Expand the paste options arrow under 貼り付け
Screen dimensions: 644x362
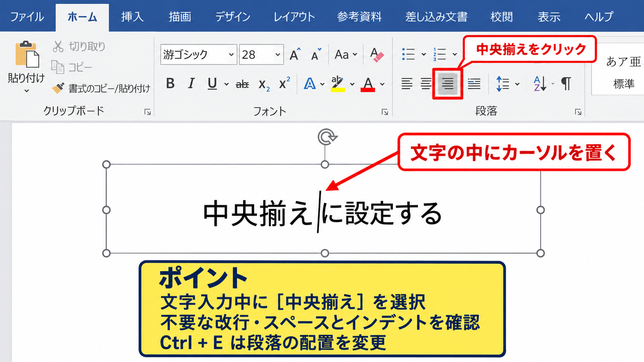pyautogui.click(x=27, y=91)
